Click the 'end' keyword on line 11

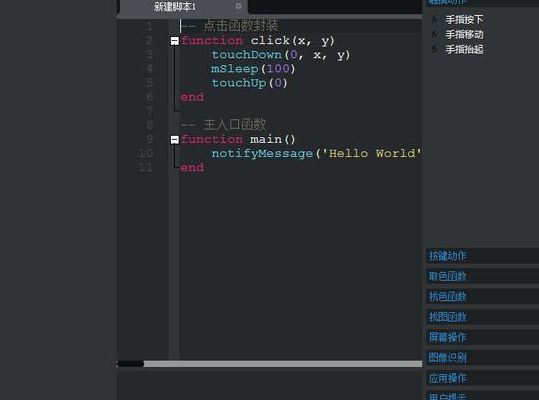click(192, 168)
